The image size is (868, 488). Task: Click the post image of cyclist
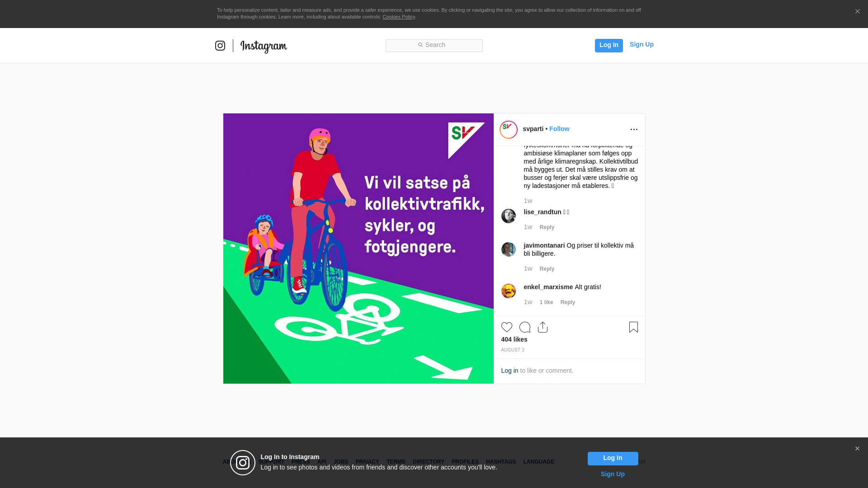point(359,249)
